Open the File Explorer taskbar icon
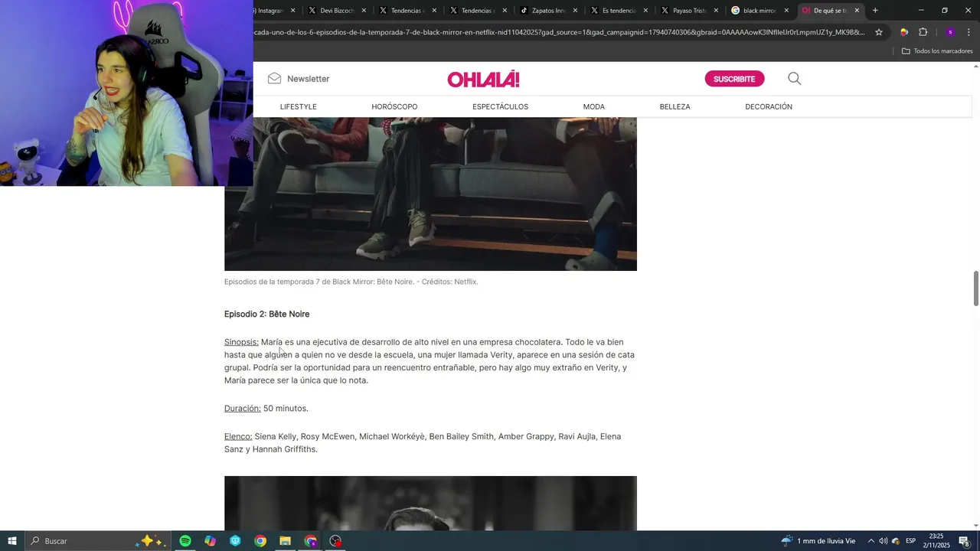 (285, 541)
